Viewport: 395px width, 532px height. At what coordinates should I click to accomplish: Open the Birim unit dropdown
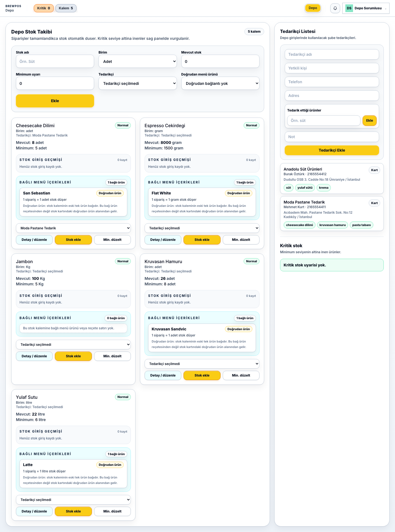pos(138,62)
